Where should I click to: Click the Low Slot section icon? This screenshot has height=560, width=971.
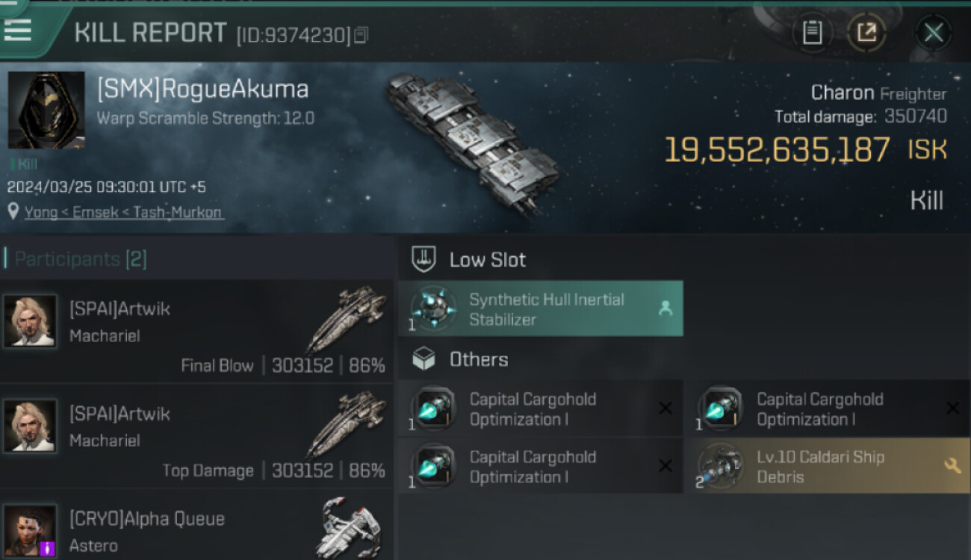[424, 260]
